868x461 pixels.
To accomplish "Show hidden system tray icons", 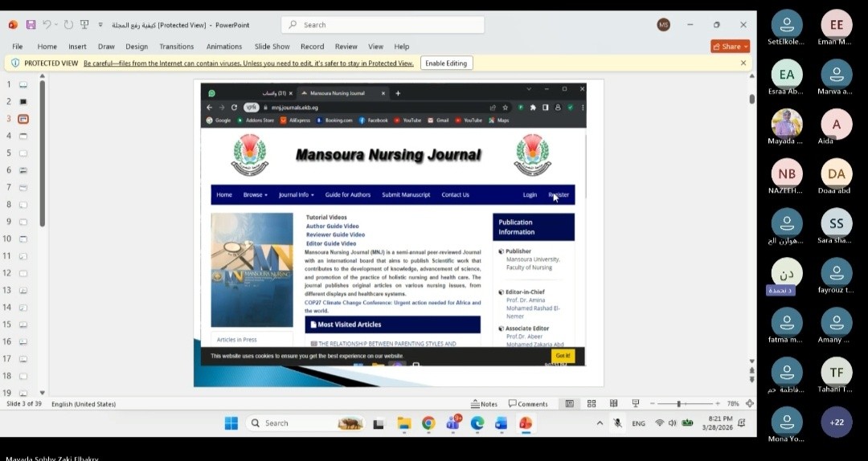I will [599, 423].
